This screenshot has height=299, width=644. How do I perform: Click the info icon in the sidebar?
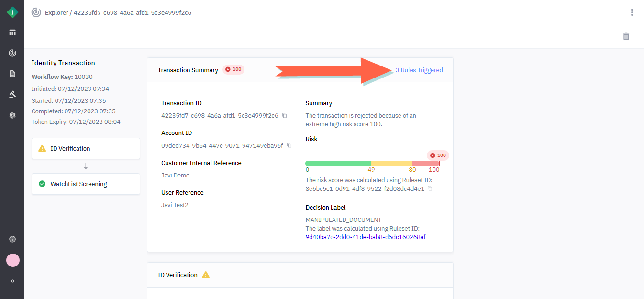(12, 239)
